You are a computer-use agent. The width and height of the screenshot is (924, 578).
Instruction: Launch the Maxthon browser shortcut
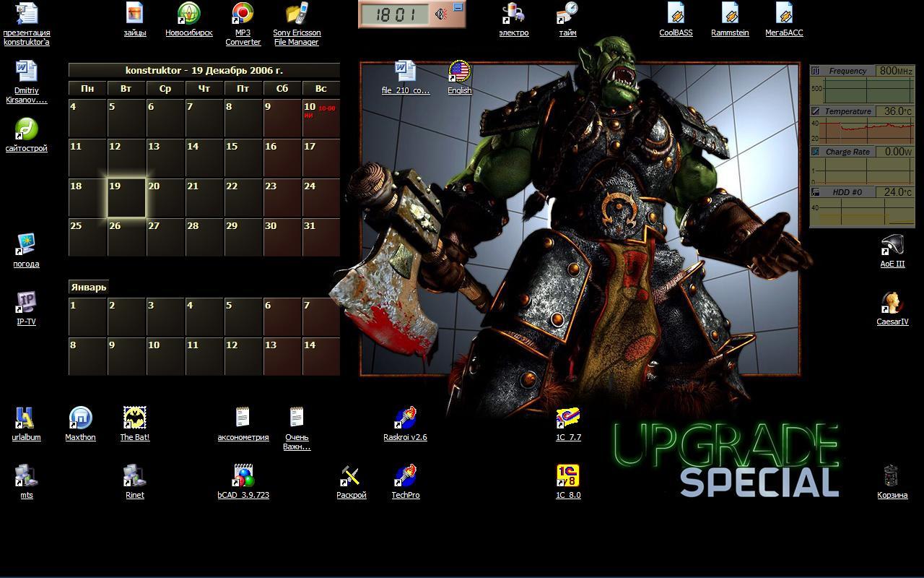tap(80, 419)
